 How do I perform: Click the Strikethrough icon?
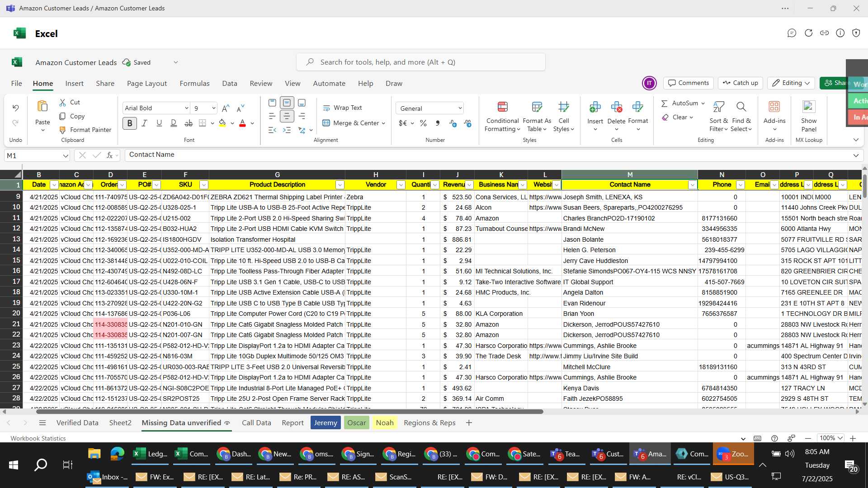coord(189,123)
